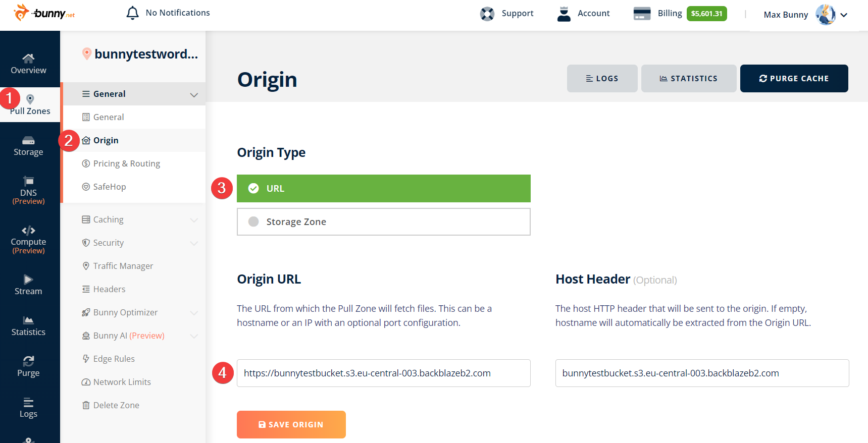868x443 pixels.
Task: Click the Bunny Optimizer rocket icon
Action: pyautogui.click(x=86, y=312)
